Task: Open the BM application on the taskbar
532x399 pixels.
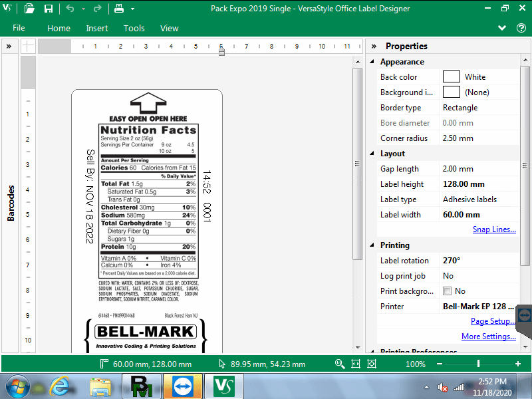Action: tap(142, 386)
